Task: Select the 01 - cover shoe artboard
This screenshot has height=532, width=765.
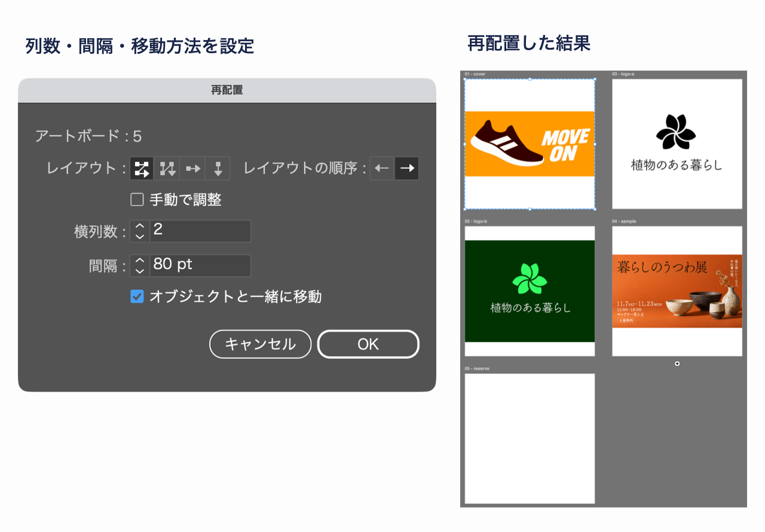Action: pyautogui.click(x=530, y=144)
